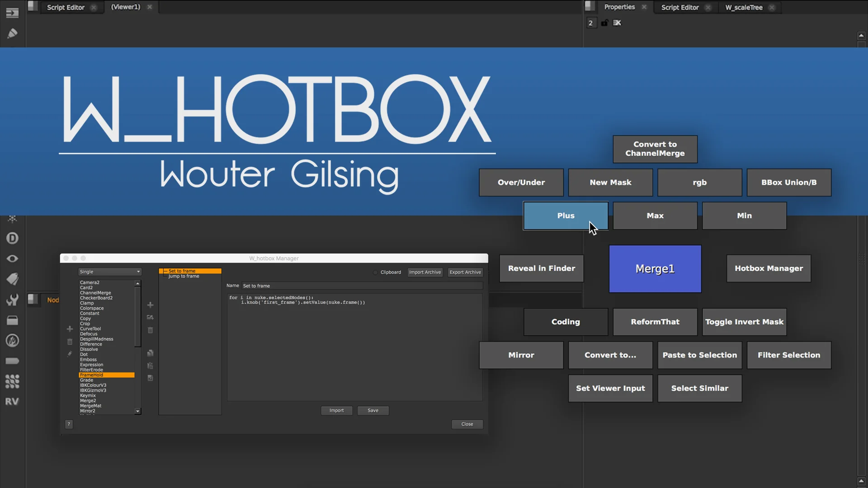Click the Export Archive button

tap(465, 272)
